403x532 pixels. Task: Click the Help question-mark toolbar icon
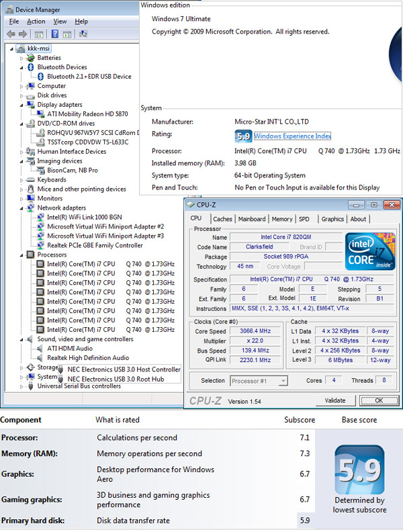pos(54,34)
